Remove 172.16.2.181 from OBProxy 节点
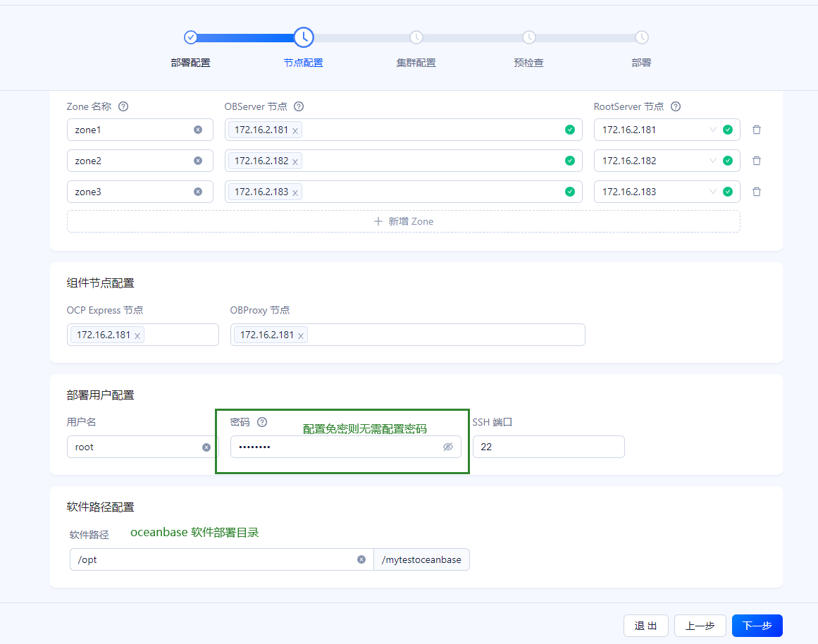Screen dimensions: 818x644 click(300, 336)
